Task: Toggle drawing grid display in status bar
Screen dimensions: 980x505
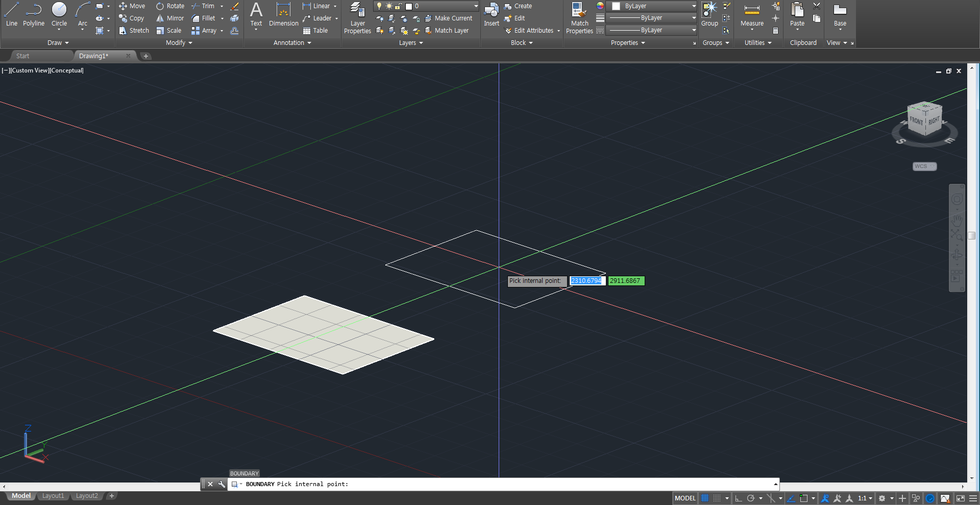Action: pyautogui.click(x=705, y=498)
